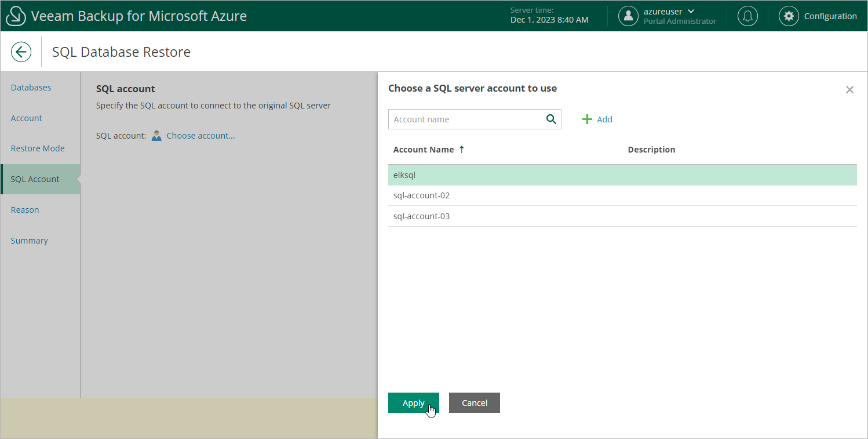Click the SQL Database Restore title
The width and height of the screenshot is (868, 439).
tap(121, 52)
